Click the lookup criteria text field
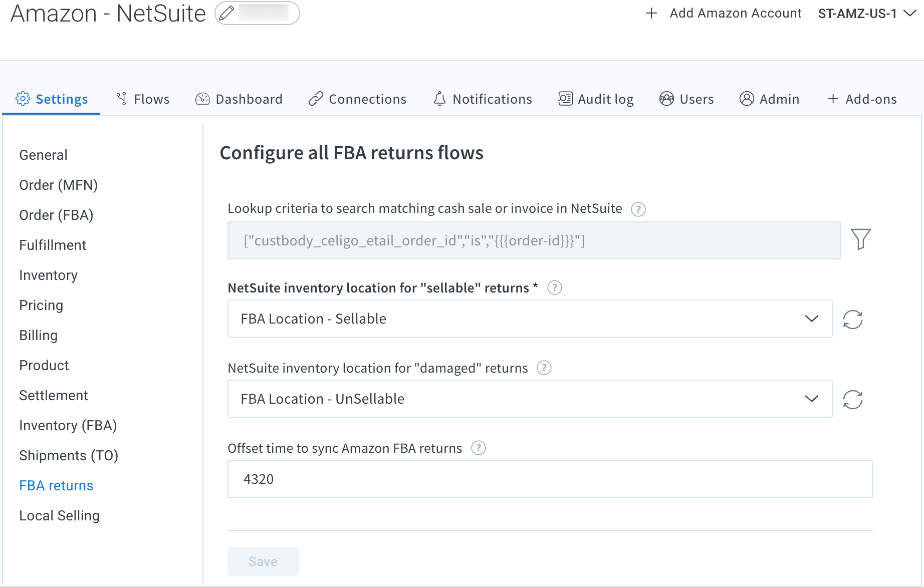This screenshot has height=587, width=924. pyautogui.click(x=534, y=240)
